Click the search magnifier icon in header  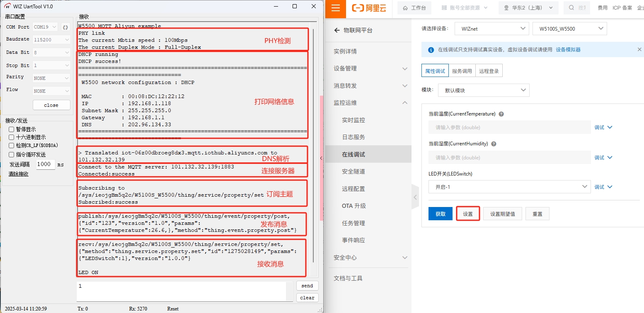point(571,8)
